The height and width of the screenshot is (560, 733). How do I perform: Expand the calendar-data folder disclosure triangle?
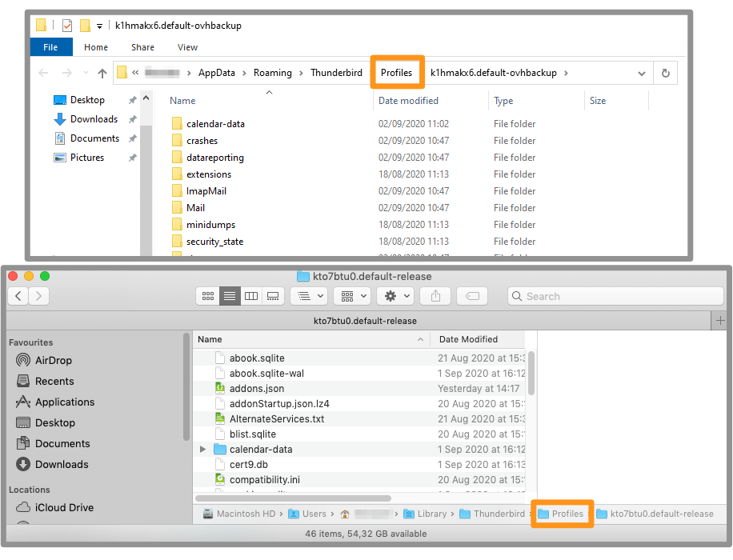pos(203,450)
